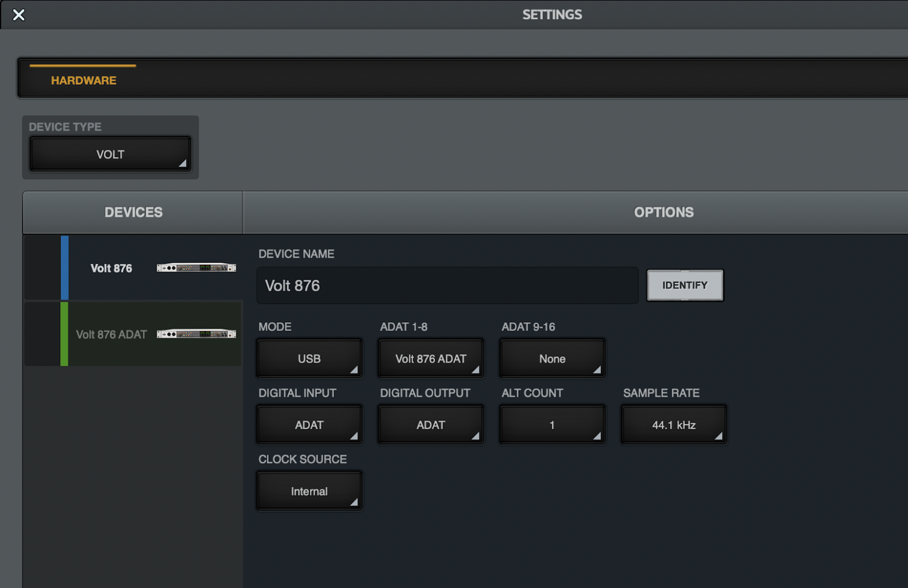This screenshot has height=588, width=908.
Task: Click the green color bar beside Volt 876 ADAT
Action: pos(64,334)
